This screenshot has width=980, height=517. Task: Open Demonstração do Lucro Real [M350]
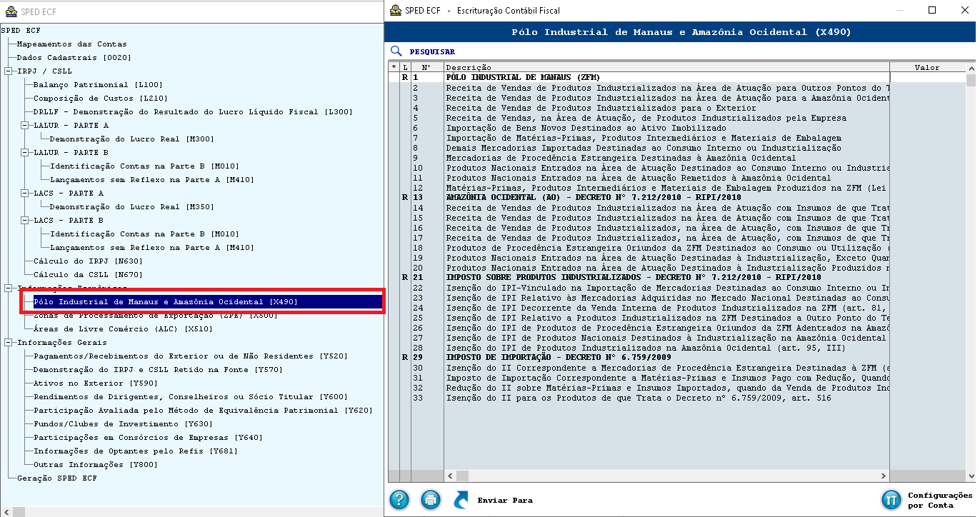click(x=131, y=206)
